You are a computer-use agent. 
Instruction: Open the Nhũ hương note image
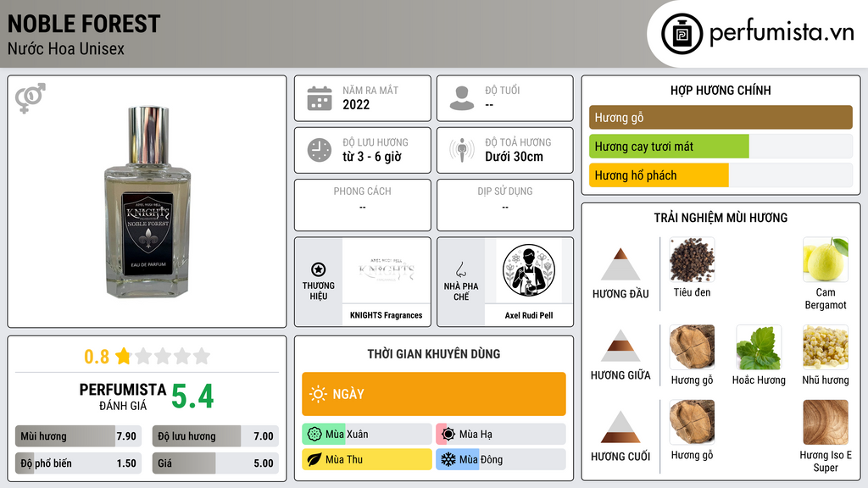pyautogui.click(x=826, y=347)
